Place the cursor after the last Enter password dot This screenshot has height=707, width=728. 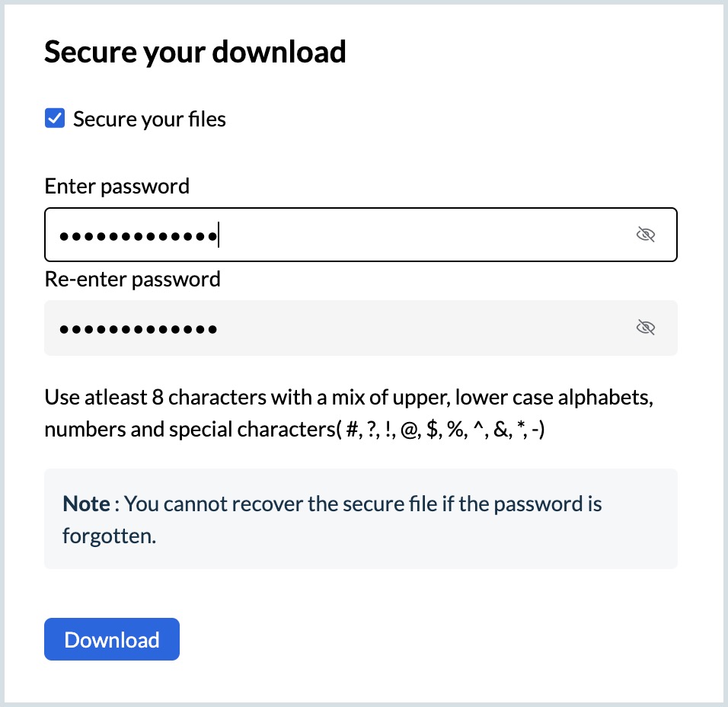[x=219, y=235]
